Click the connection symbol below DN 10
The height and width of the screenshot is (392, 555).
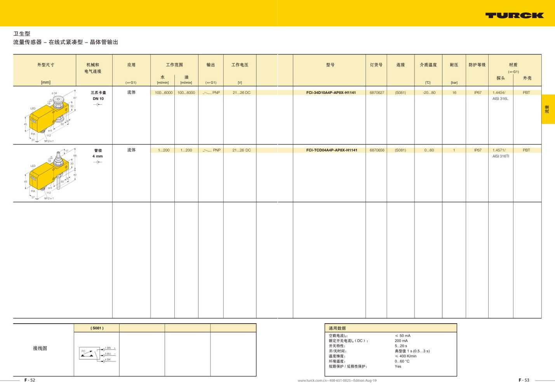click(98, 105)
